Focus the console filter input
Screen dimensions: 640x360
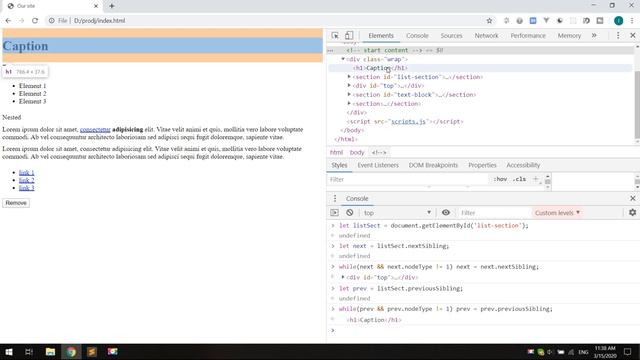(494, 213)
